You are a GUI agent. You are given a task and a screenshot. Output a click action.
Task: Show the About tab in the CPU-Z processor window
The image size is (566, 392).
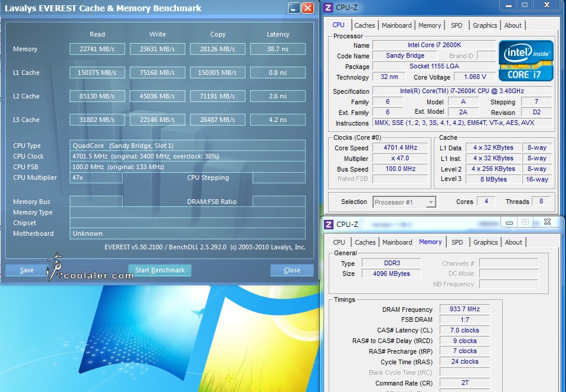(513, 25)
